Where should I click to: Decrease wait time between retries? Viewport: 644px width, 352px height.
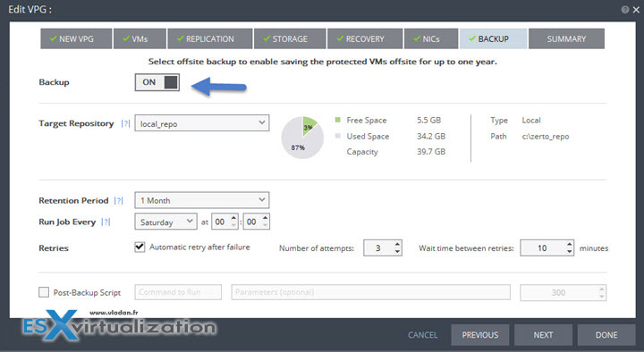coord(569,251)
